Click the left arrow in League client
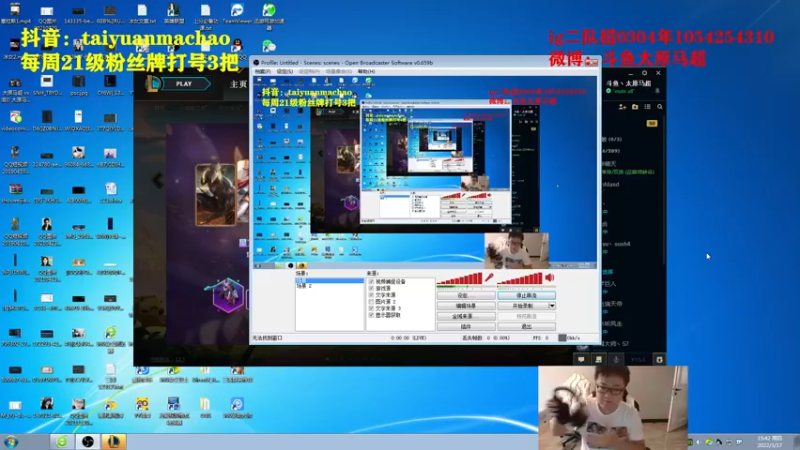 pos(158,180)
